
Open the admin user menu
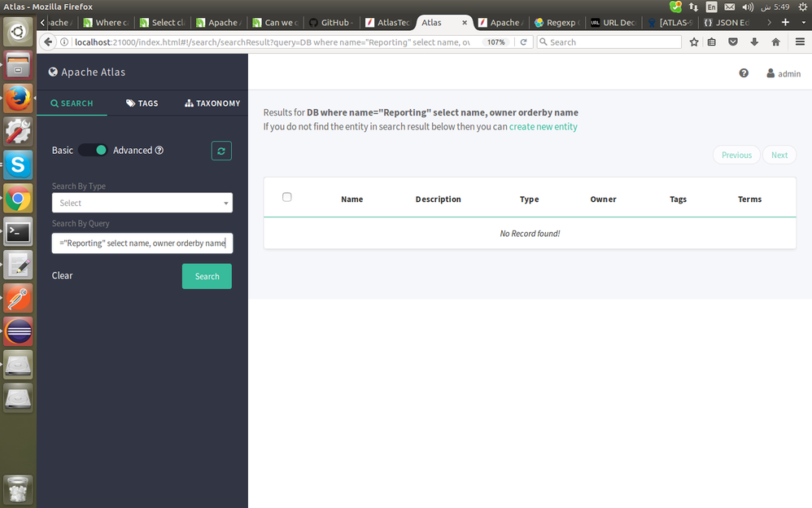tap(784, 73)
